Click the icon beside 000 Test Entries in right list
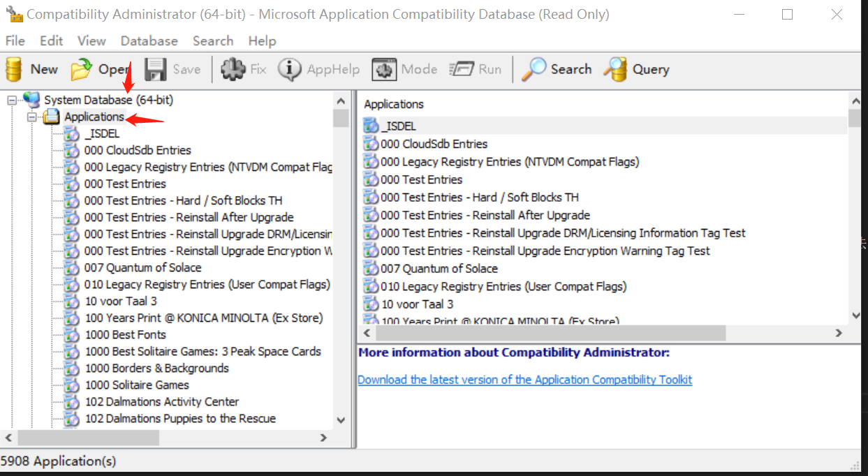Viewport: 868px width, 476px height. click(x=372, y=179)
